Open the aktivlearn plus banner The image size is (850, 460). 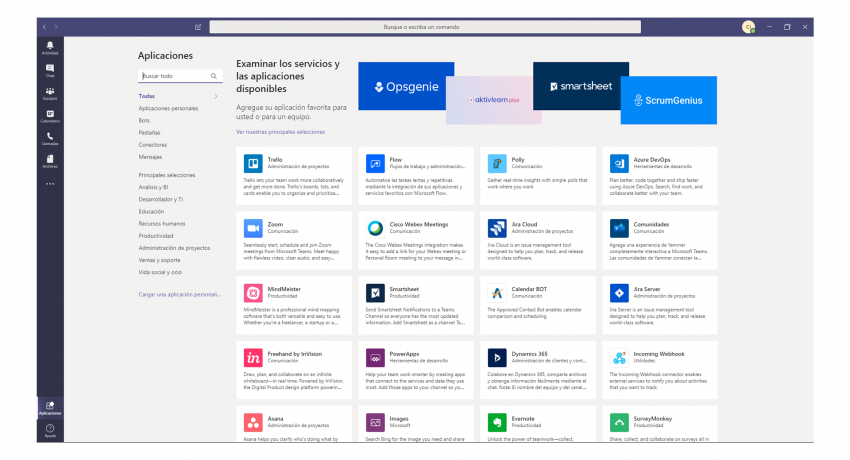click(x=494, y=101)
